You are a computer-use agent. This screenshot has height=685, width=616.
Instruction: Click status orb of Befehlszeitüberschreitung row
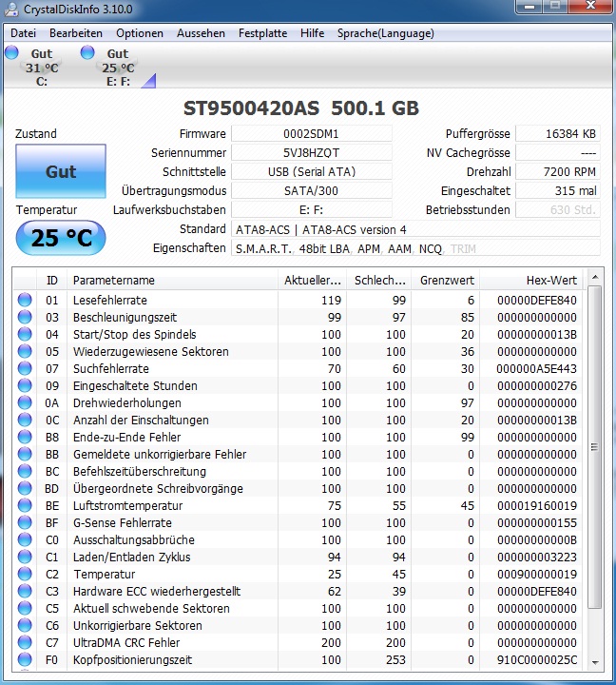click(25, 471)
